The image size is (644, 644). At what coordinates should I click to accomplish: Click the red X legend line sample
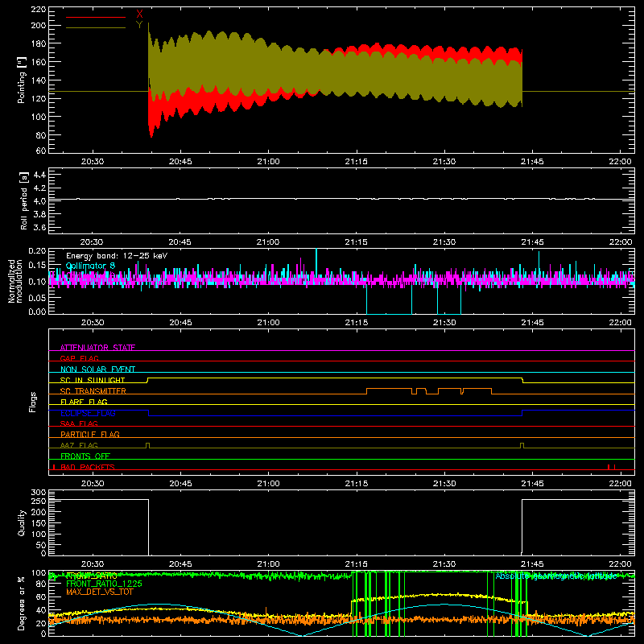point(96,17)
